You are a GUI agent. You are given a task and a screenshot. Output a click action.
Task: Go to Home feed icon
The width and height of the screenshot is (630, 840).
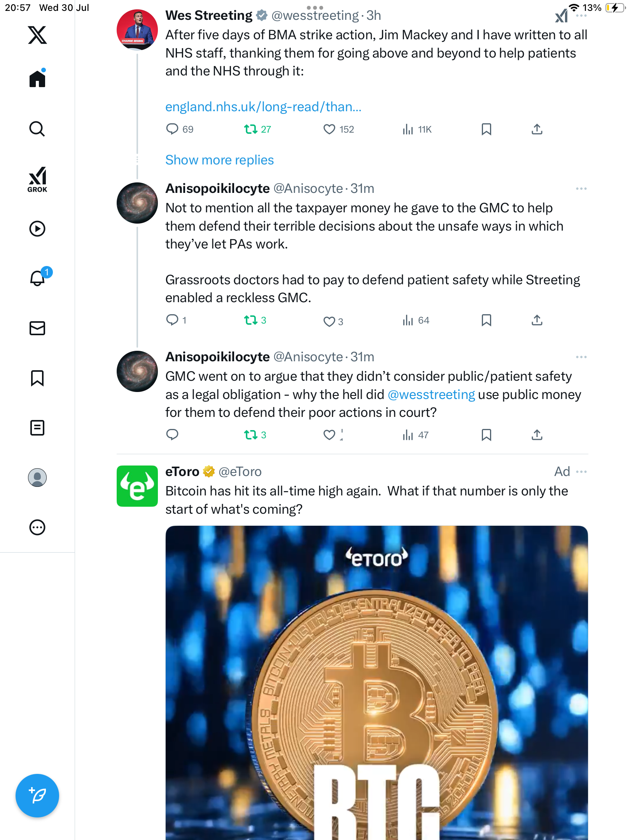click(37, 79)
